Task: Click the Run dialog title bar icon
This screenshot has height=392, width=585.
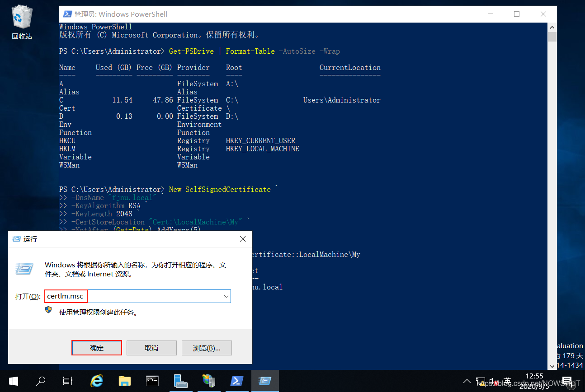Action: click(x=16, y=239)
